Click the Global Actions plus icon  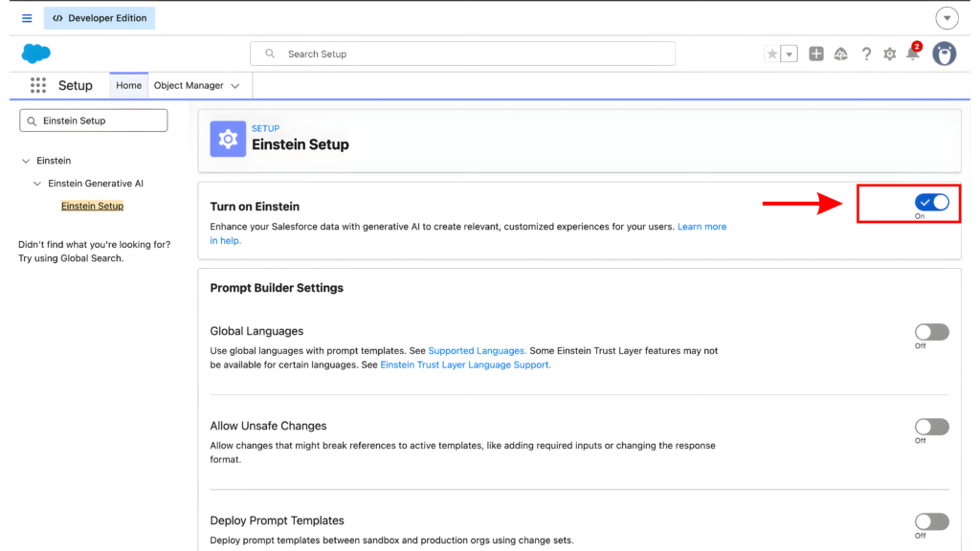click(x=816, y=55)
